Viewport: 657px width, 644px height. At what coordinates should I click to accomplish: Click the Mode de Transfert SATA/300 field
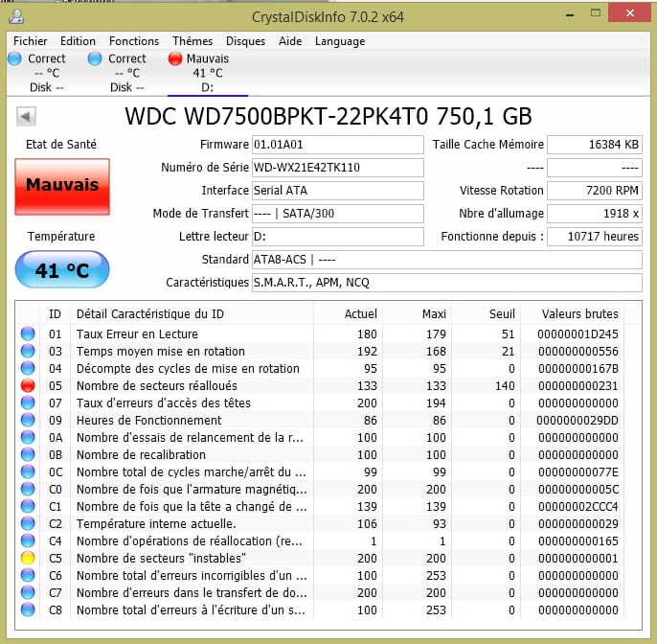coord(338,214)
